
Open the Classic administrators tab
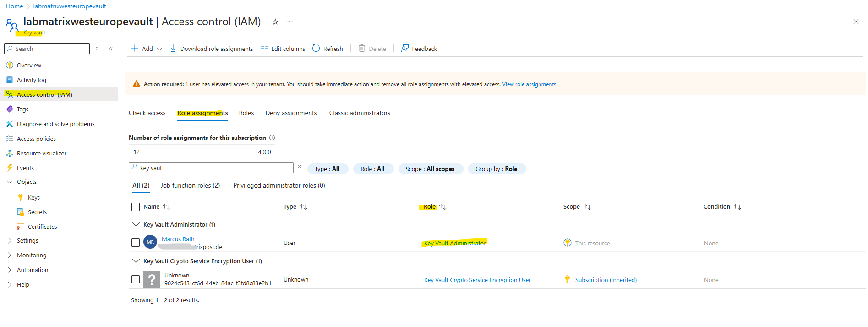pos(360,113)
